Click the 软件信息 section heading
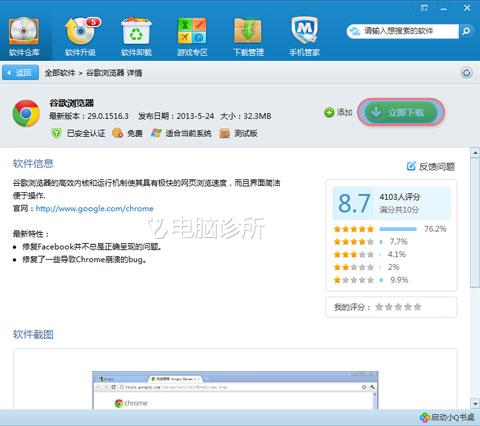This screenshot has height=426, width=480. click(33, 163)
